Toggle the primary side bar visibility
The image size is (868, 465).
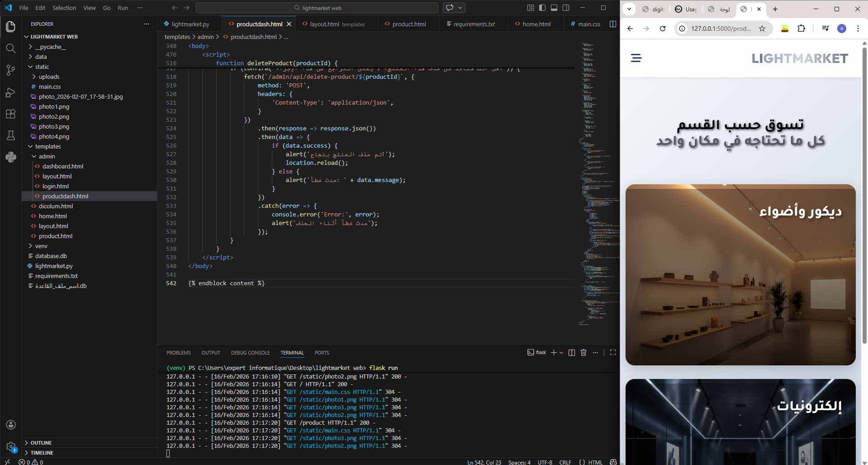[542, 8]
